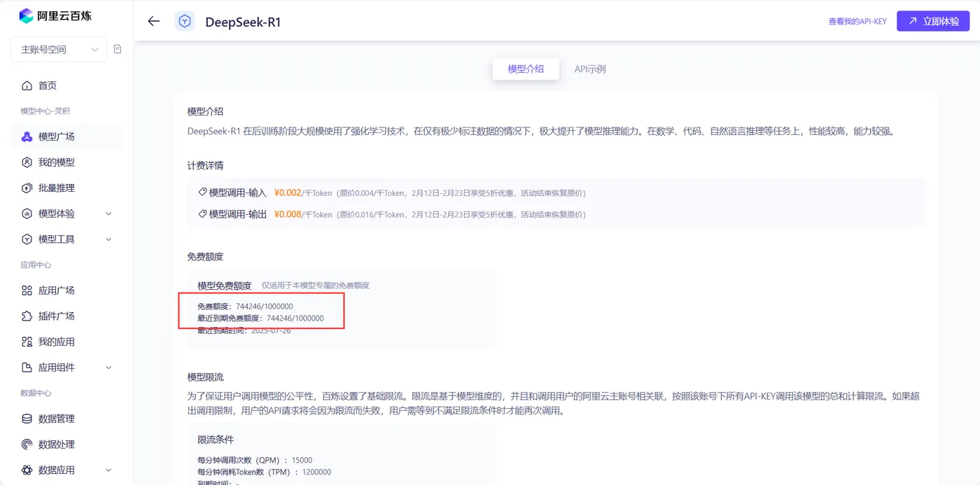
Task: Click the DeepSeek-R1 model hexagon icon
Action: [184, 22]
